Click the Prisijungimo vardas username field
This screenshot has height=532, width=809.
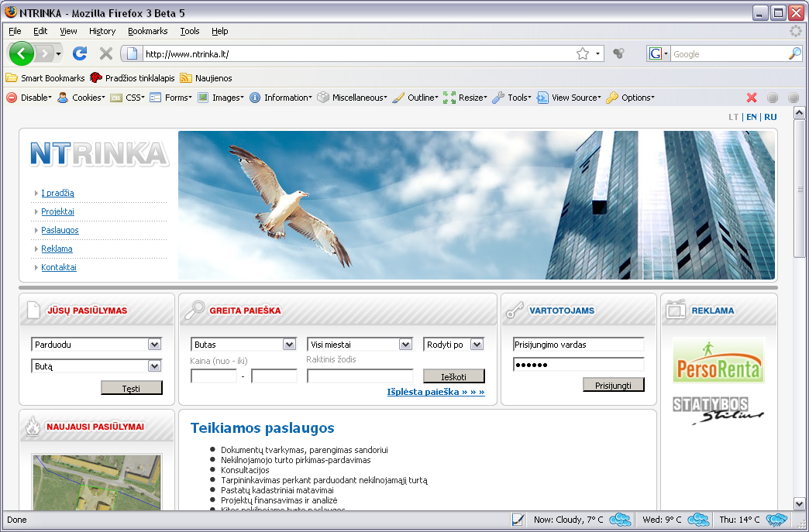pyautogui.click(x=578, y=345)
